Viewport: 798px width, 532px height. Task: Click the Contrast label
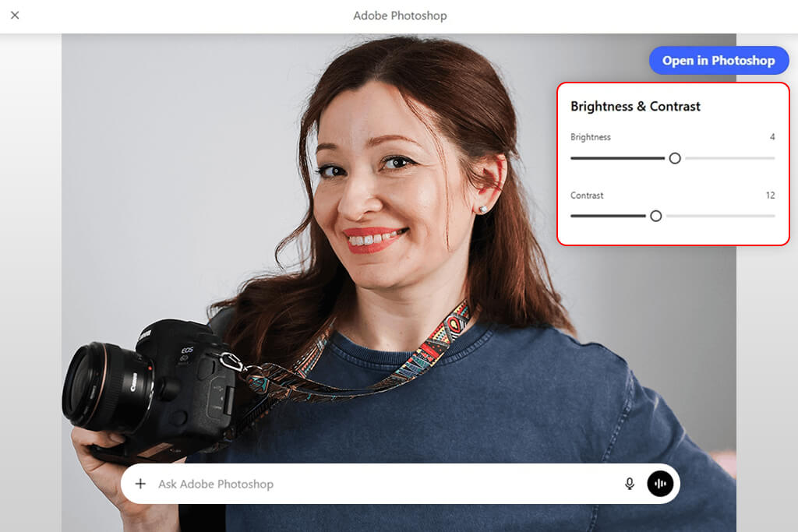pyautogui.click(x=587, y=196)
